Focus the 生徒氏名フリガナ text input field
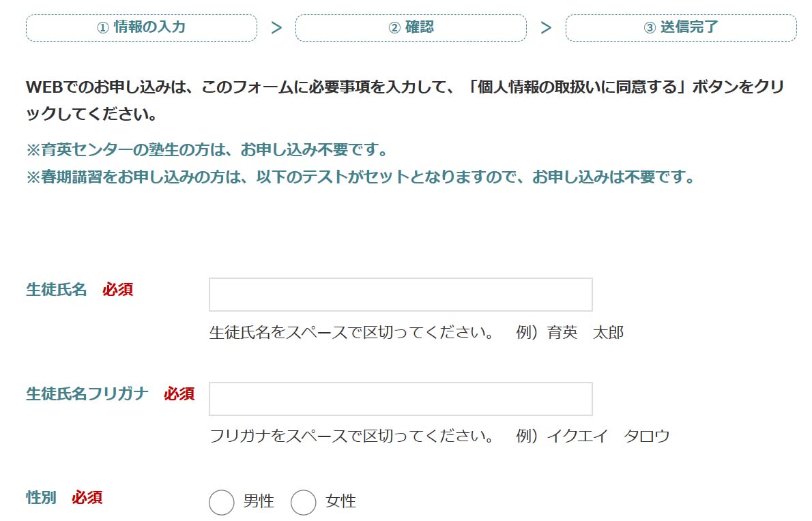 click(401, 399)
